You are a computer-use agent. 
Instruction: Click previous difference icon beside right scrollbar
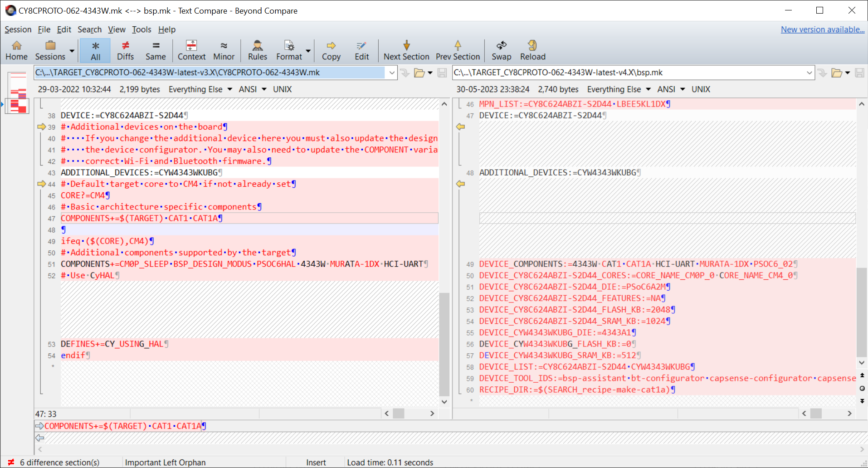coord(862,375)
